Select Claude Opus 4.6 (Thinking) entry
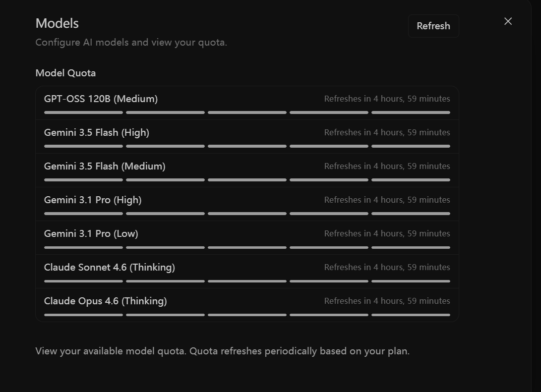Screen dimensions: 541x392 (247, 305)
